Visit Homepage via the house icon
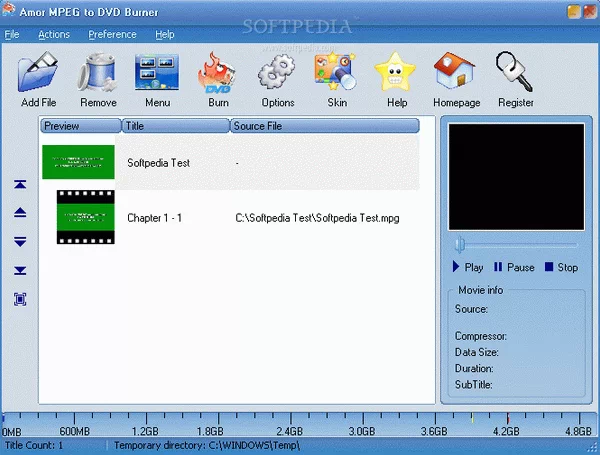The width and height of the screenshot is (600, 455). (454, 71)
